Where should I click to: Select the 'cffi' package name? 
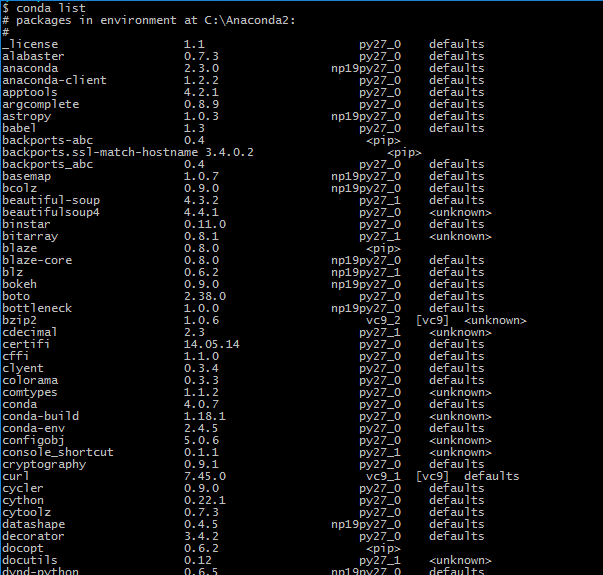pyautogui.click(x=16, y=356)
